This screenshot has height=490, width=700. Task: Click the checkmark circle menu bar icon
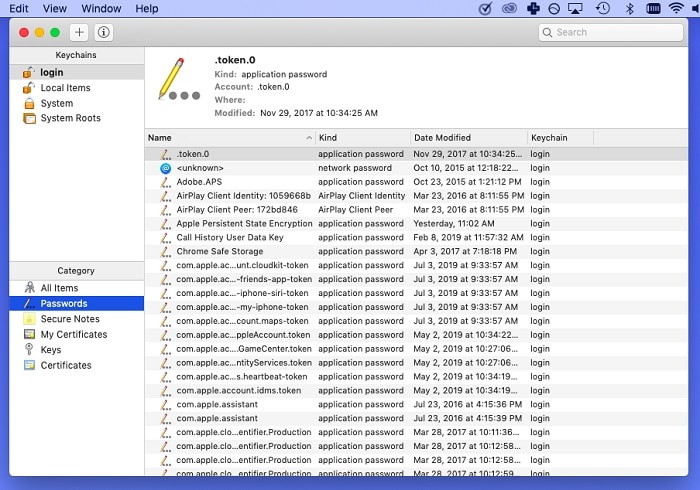[x=485, y=8]
